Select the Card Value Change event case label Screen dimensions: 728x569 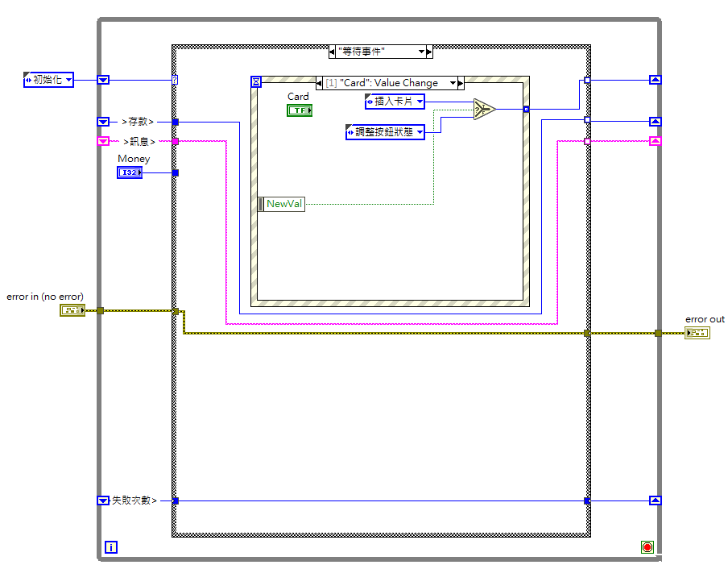[387, 82]
